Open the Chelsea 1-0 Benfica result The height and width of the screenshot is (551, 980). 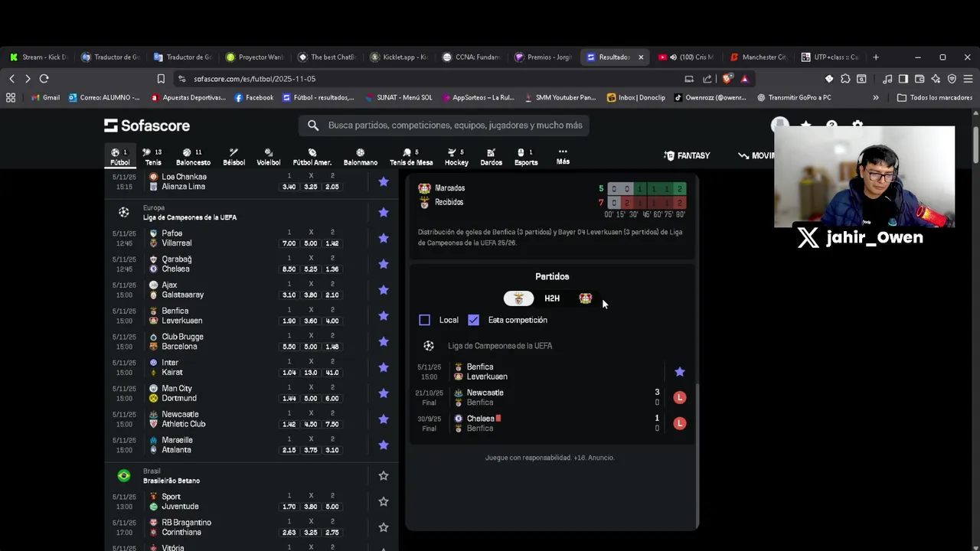pos(552,423)
